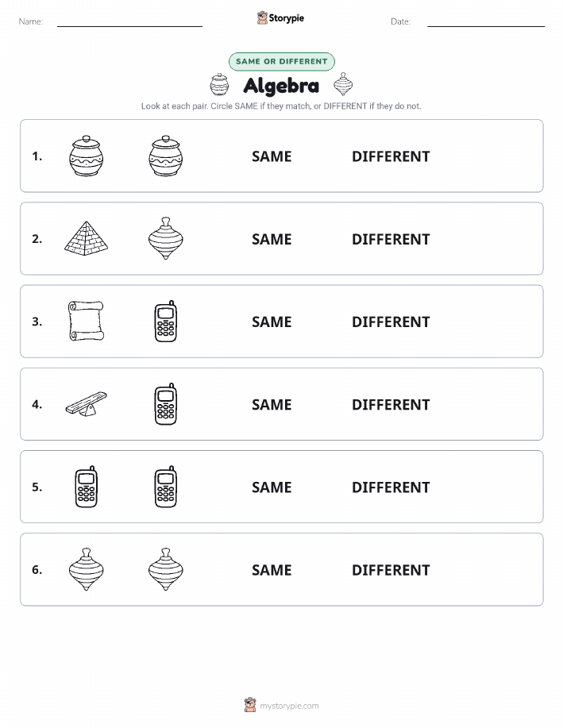Screen dimensions: 563x728
Task: Click the Storypie bear logo at top
Action: 263,18
